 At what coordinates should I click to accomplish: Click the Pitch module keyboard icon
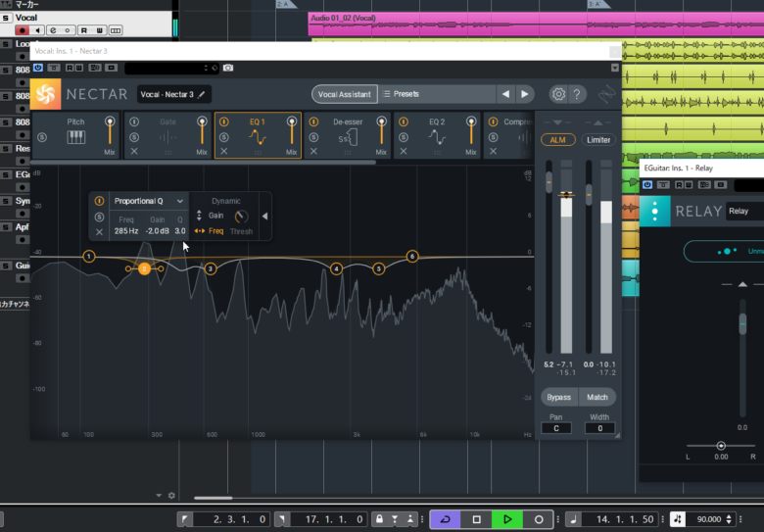click(x=76, y=137)
